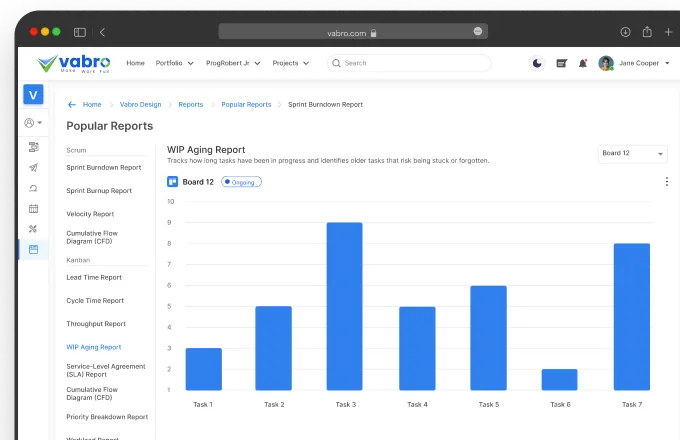Select Lead Time Report in Kanban section

point(94,277)
